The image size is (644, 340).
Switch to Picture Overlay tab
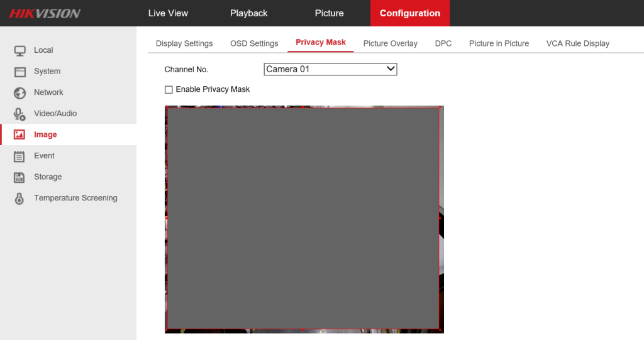[390, 43]
